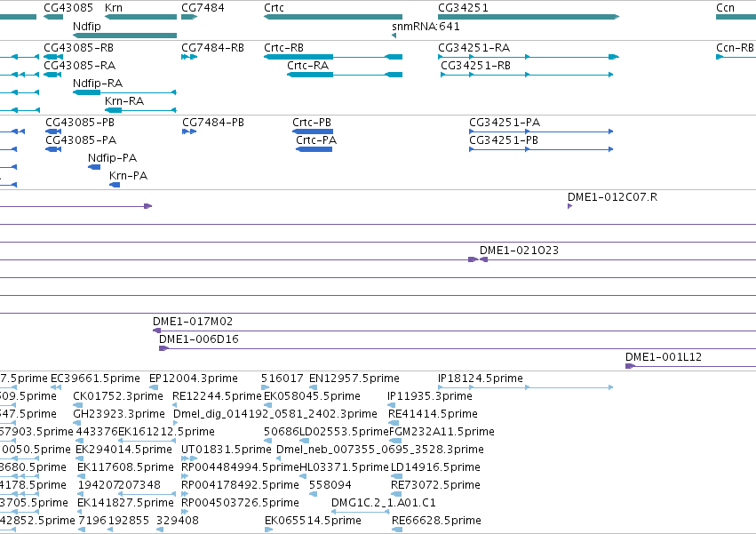
Task: Click the DMG1C.2_1.A01.C1 label
Action: pyautogui.click(x=383, y=503)
